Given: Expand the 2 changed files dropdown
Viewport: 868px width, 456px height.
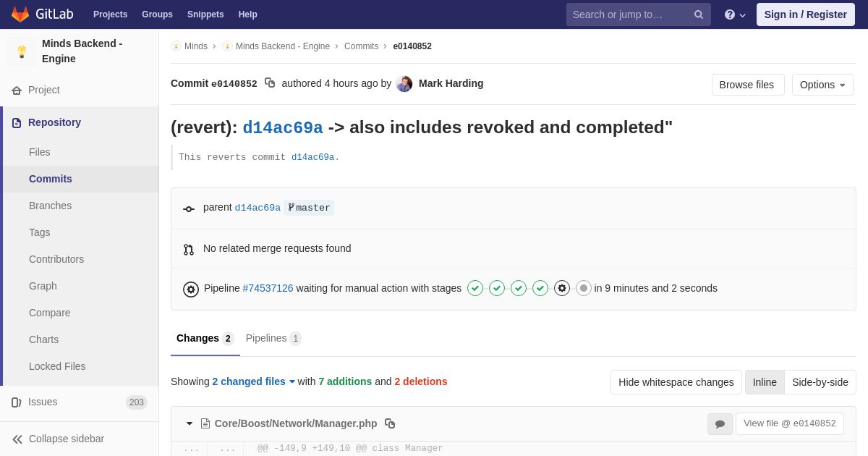Looking at the screenshot, I should [x=254, y=381].
